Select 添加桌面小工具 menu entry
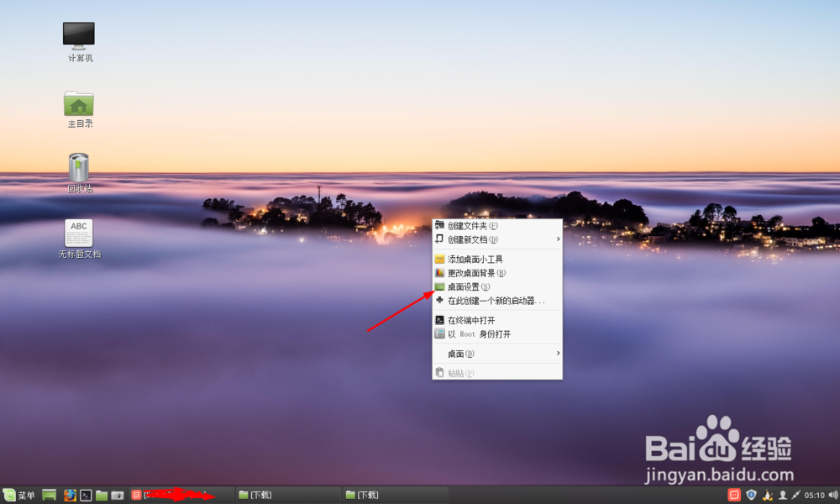Image resolution: width=840 pixels, height=504 pixels. [x=475, y=259]
